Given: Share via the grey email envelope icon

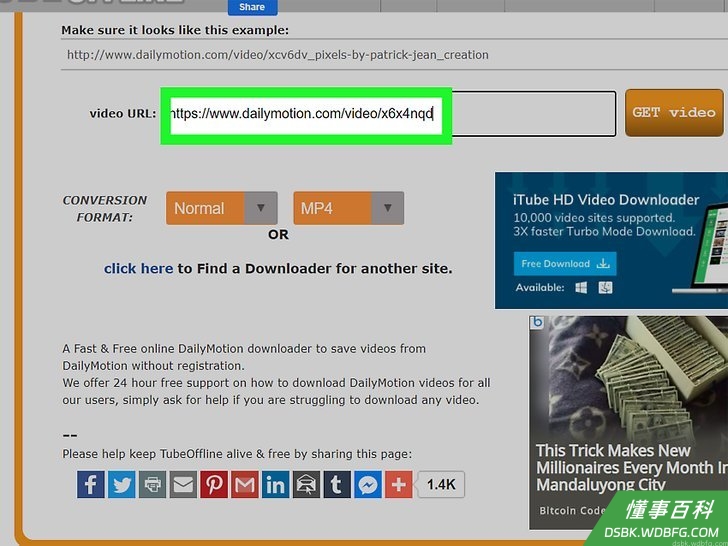Looking at the screenshot, I should click(183, 484).
